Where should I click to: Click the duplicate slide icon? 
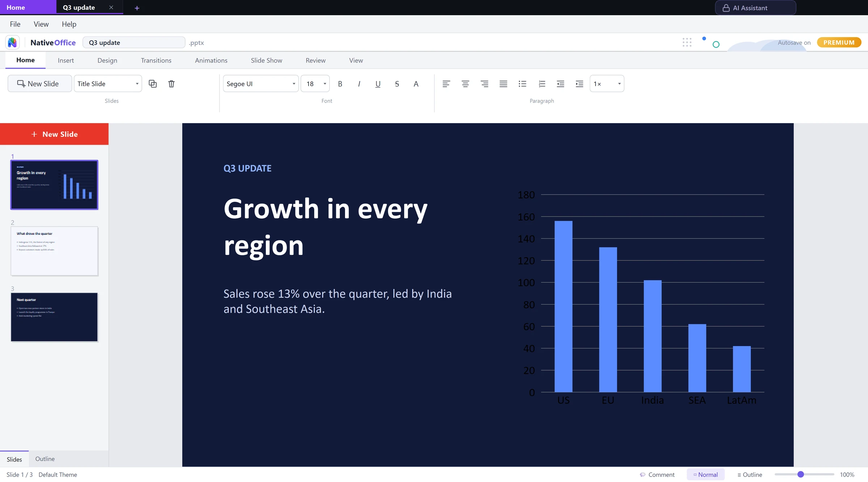point(153,84)
